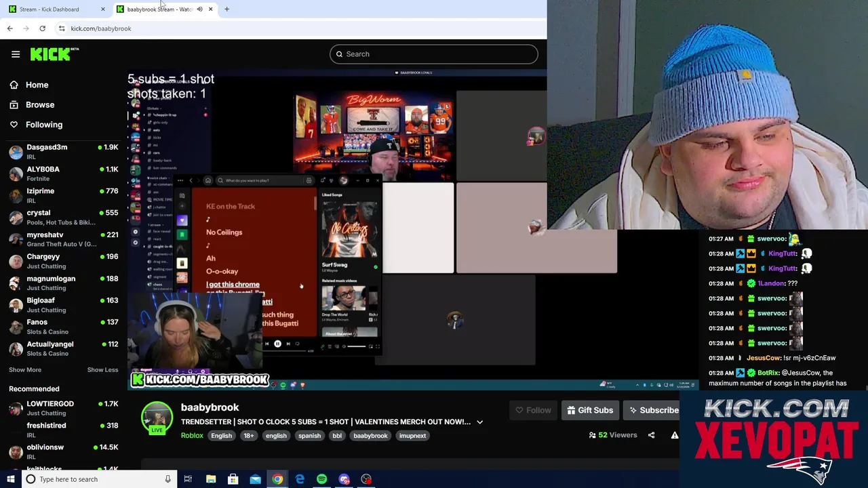Go back in browser history
The width and height of the screenshot is (868, 488).
[x=10, y=28]
